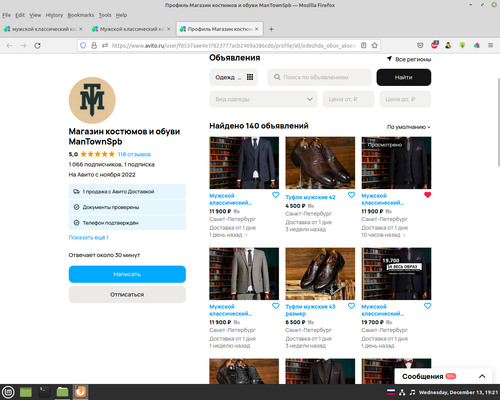Open the brown shoes 4 500 ₽ thumbnail
The height and width of the screenshot is (400, 500).
[x=320, y=163]
